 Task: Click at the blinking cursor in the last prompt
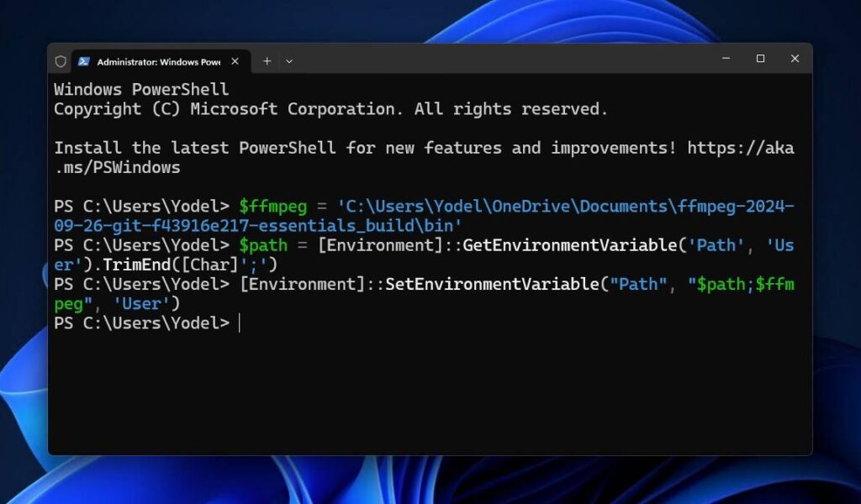tap(240, 323)
